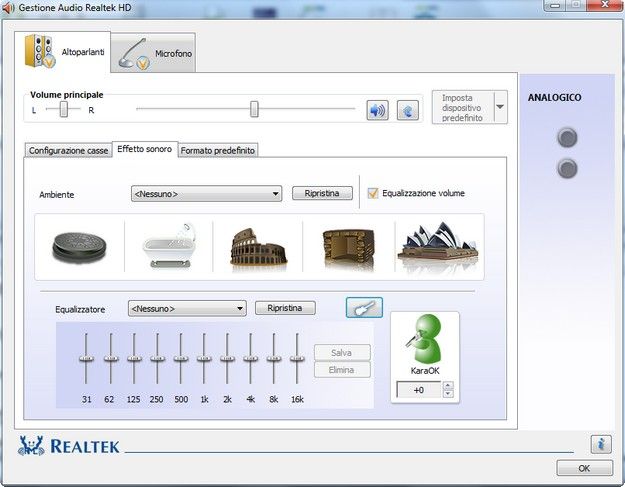Click the upper analog jack connector
The width and height of the screenshot is (625, 487).
click(567, 138)
